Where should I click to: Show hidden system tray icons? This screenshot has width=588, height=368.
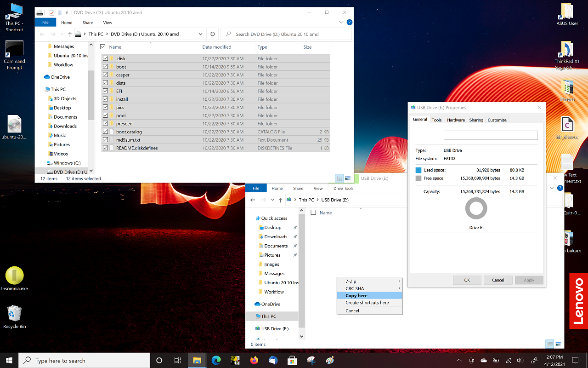(x=459, y=360)
